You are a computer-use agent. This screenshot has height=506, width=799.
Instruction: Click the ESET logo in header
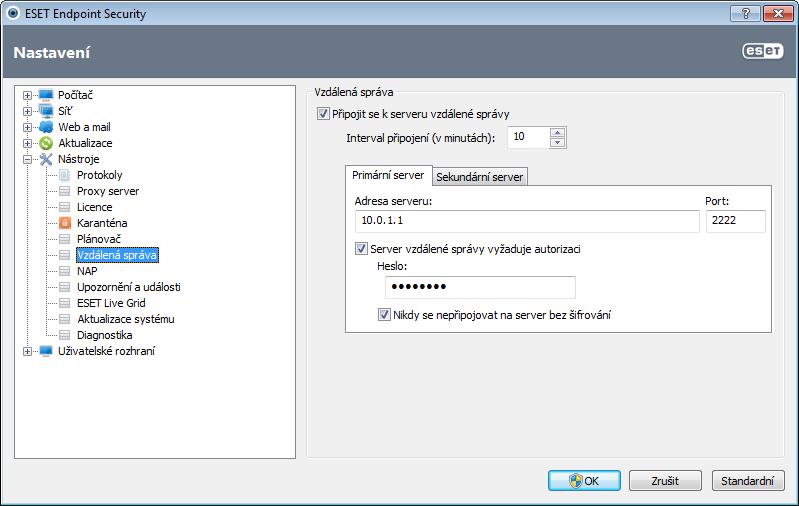pyautogui.click(x=762, y=51)
